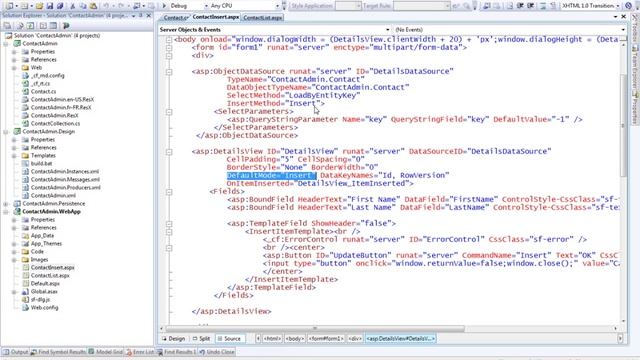Open the (No Events) dropdown
The image size is (640, 360).
[623, 30]
